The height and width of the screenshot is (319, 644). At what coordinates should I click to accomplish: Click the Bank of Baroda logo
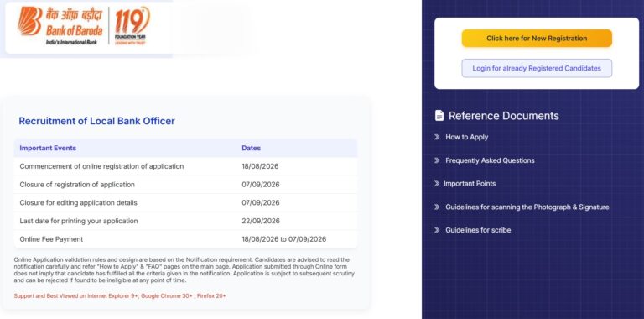point(60,25)
